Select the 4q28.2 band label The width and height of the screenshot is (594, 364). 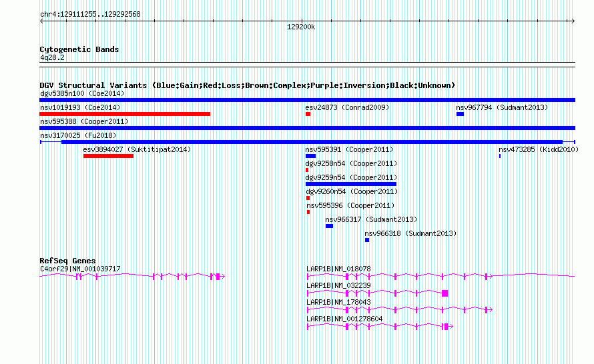pos(52,58)
